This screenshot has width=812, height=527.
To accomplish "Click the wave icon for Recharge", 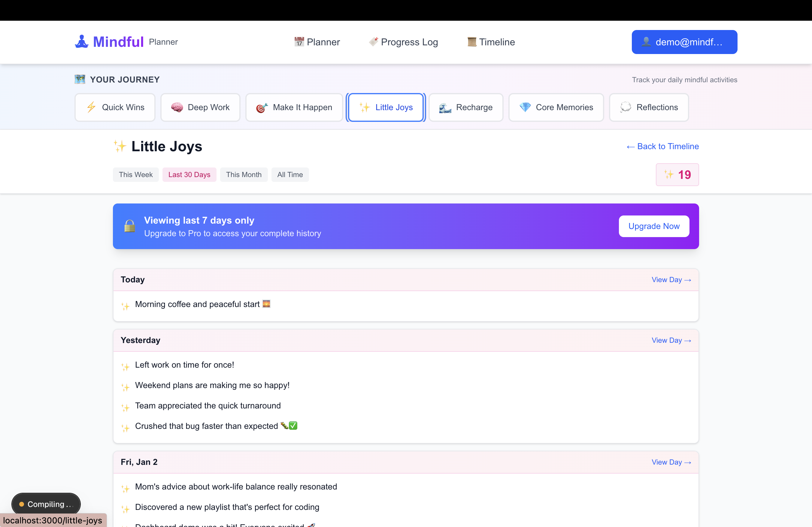I will 445,108.
